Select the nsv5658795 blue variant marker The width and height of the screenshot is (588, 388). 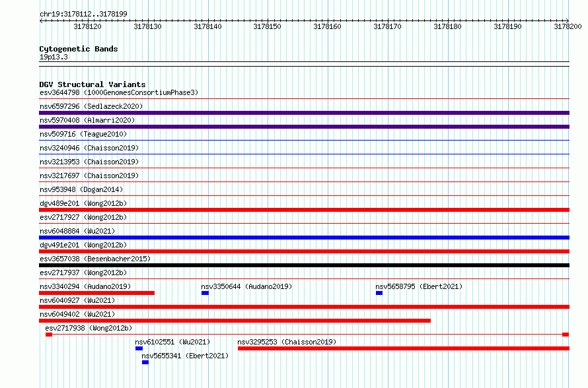click(x=379, y=293)
